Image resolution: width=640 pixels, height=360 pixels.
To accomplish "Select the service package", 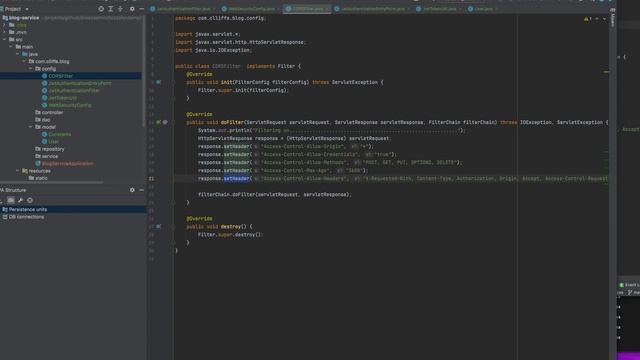I will [50, 156].
